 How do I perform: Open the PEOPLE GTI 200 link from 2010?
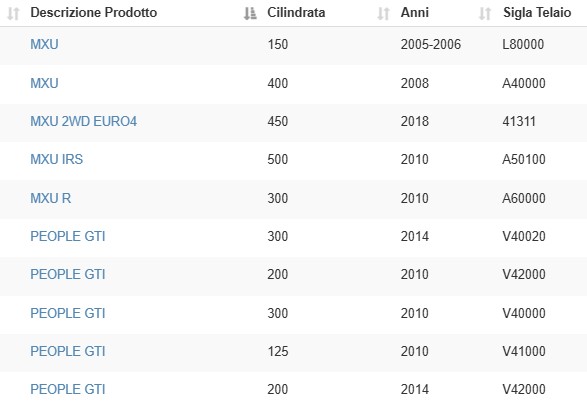pyautogui.click(x=68, y=274)
